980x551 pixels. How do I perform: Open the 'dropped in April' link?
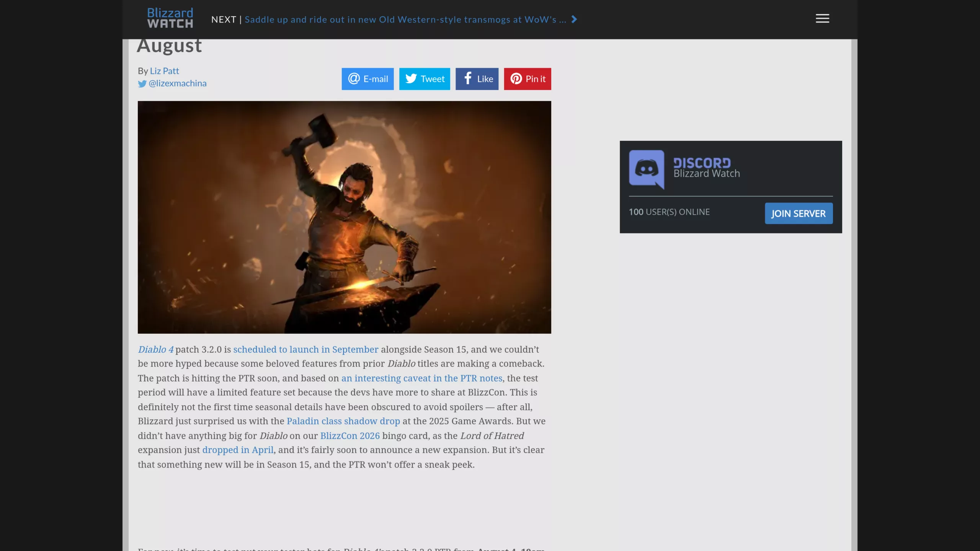click(238, 450)
